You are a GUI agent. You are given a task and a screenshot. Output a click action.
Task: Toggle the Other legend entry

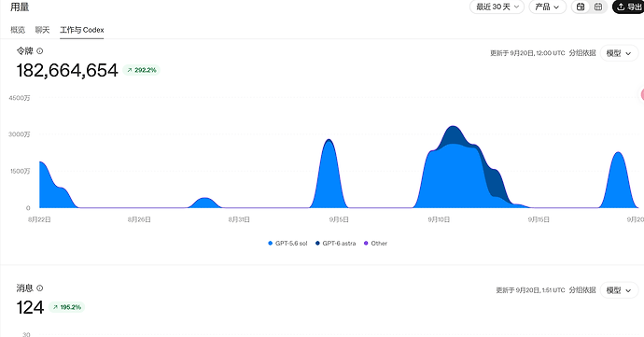click(x=375, y=244)
